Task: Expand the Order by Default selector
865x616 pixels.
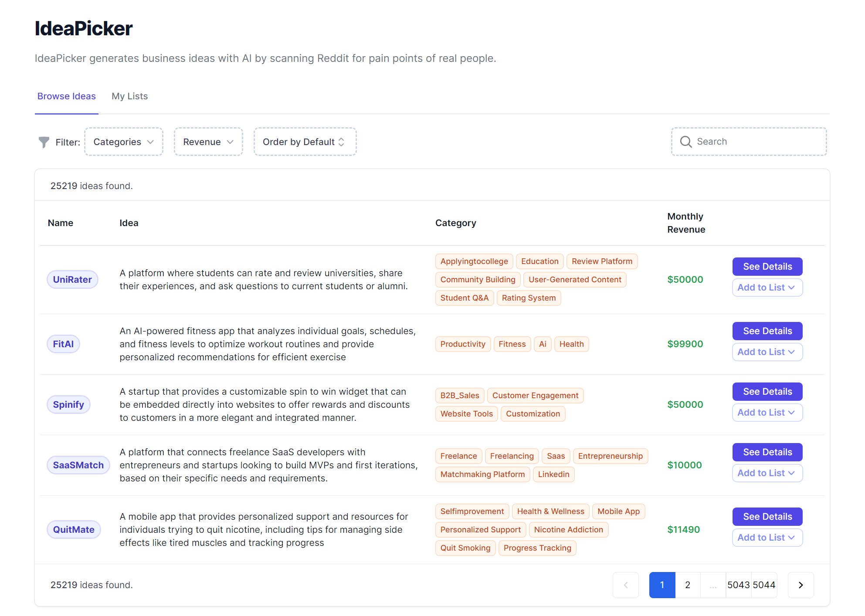Action: coord(305,142)
